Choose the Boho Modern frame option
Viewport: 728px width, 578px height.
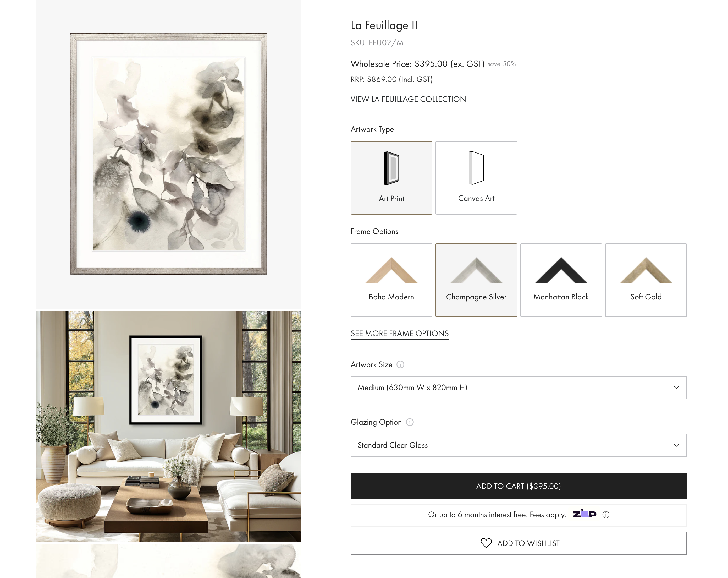click(x=391, y=280)
